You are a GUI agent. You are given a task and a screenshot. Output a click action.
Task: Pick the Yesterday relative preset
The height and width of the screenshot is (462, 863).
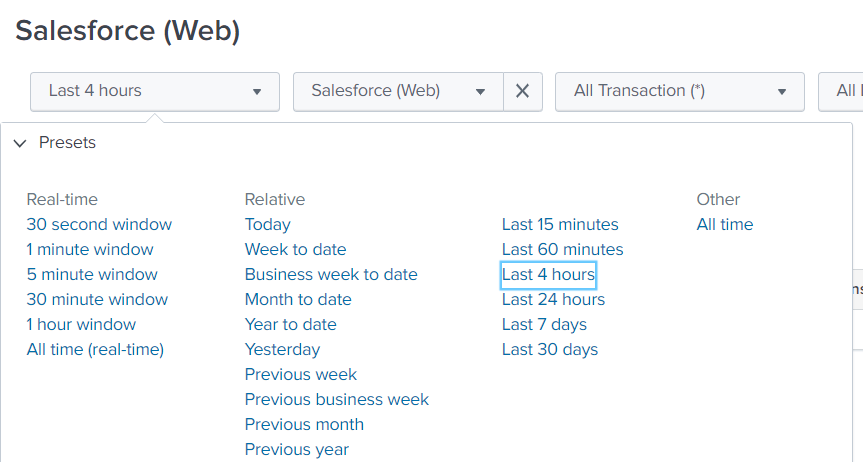point(282,350)
